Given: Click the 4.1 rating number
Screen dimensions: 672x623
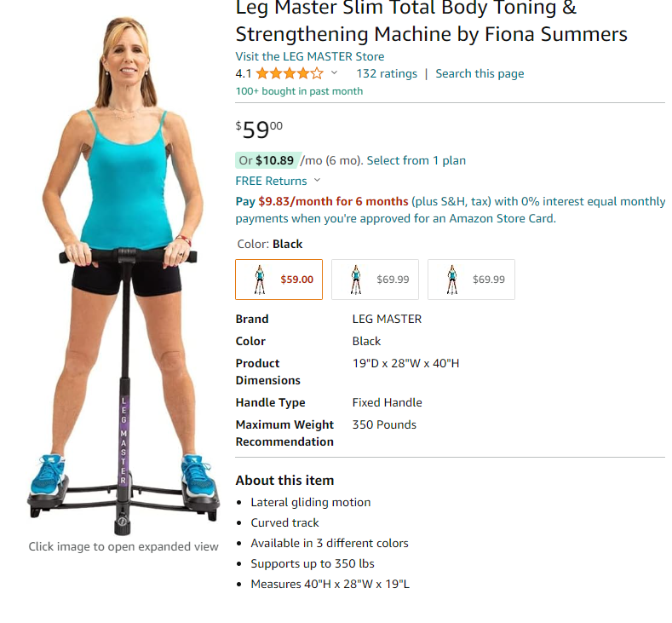Looking at the screenshot, I should 244,74.
